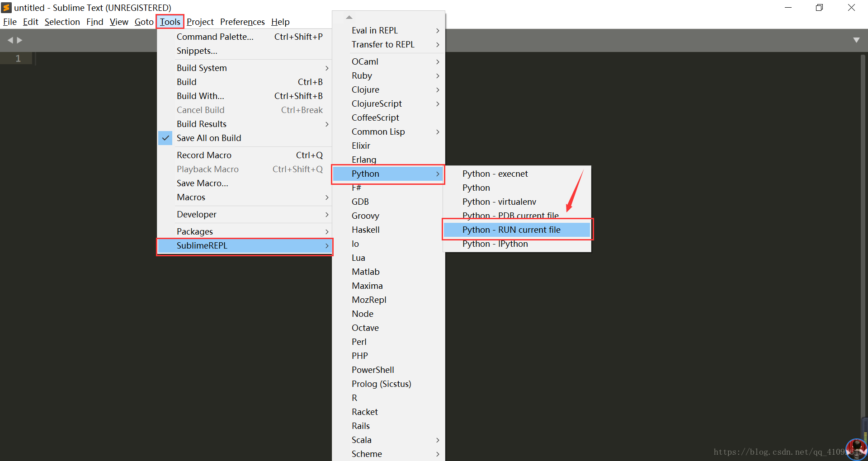Launch the Rails REPL
Viewport: 868px width, 461px height.
[388, 426]
